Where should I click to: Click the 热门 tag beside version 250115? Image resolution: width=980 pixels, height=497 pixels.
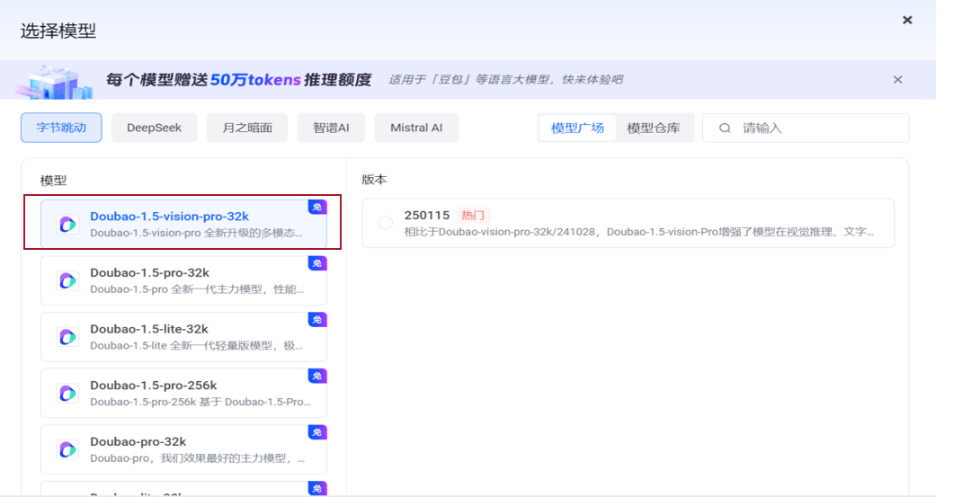[473, 216]
